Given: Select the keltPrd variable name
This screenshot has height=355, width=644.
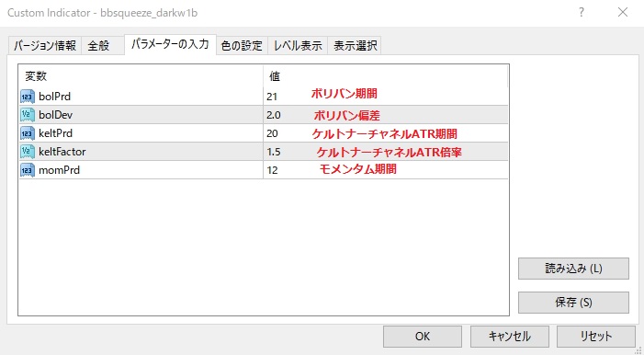Looking at the screenshot, I should [55, 133].
